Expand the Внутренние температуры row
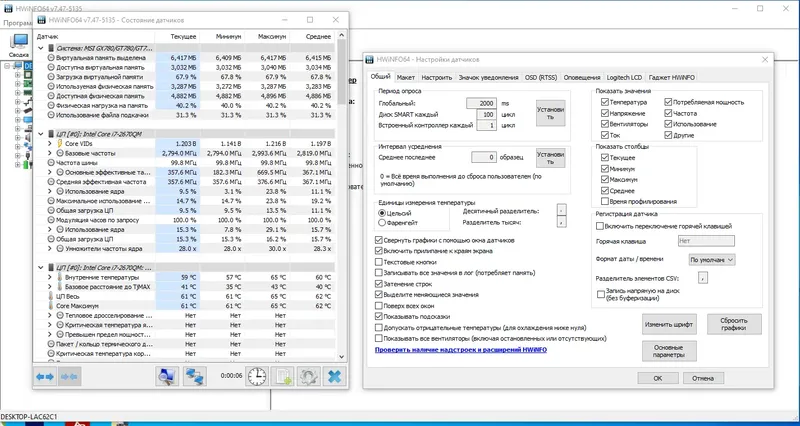This screenshot has height=426, width=800. tap(49, 277)
